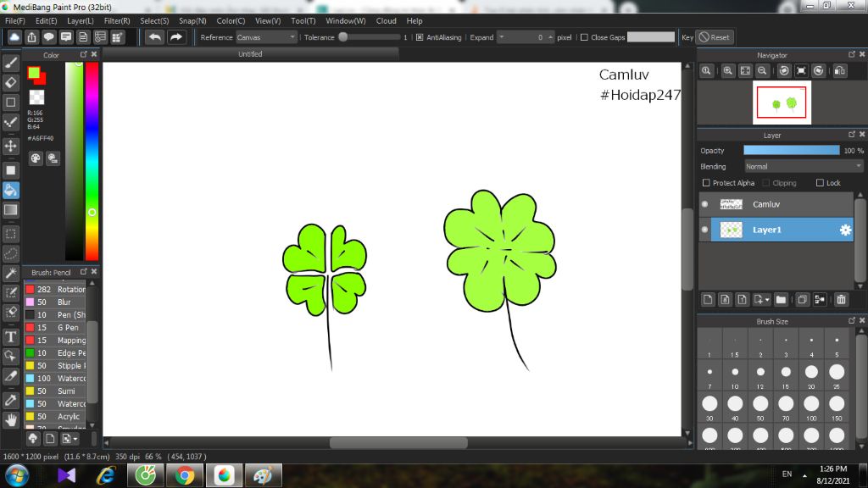Open the Blending Normal dropdown
Image resolution: width=868 pixels, height=488 pixels.
804,167
